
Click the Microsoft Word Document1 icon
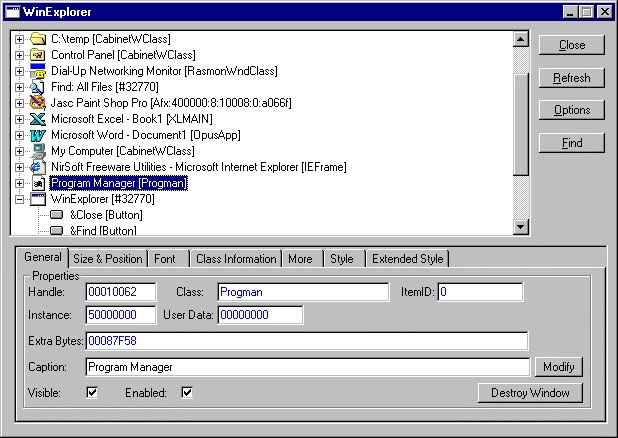click(x=38, y=135)
